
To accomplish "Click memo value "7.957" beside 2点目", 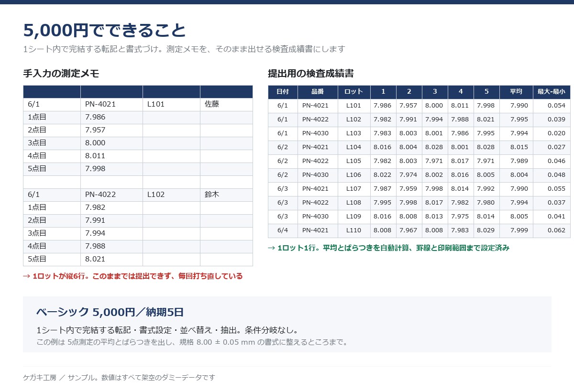I will pos(95,130).
